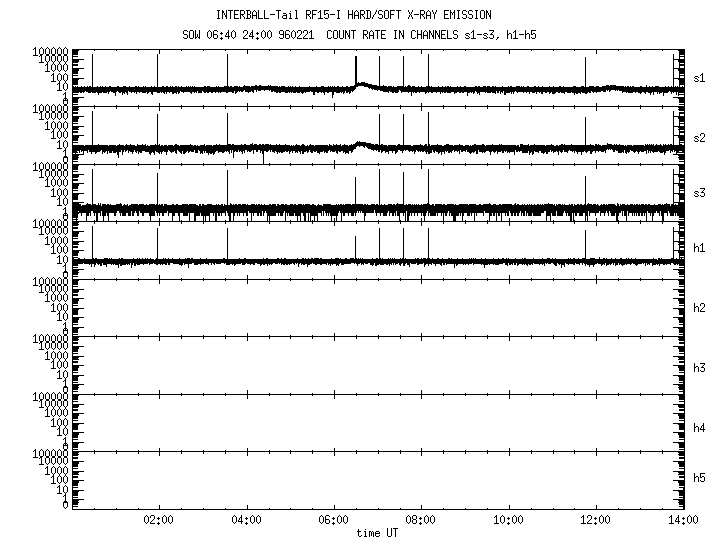Viewport: 720px width, 550px height.
Task: Select the h2 channel label
Action: click(699, 307)
